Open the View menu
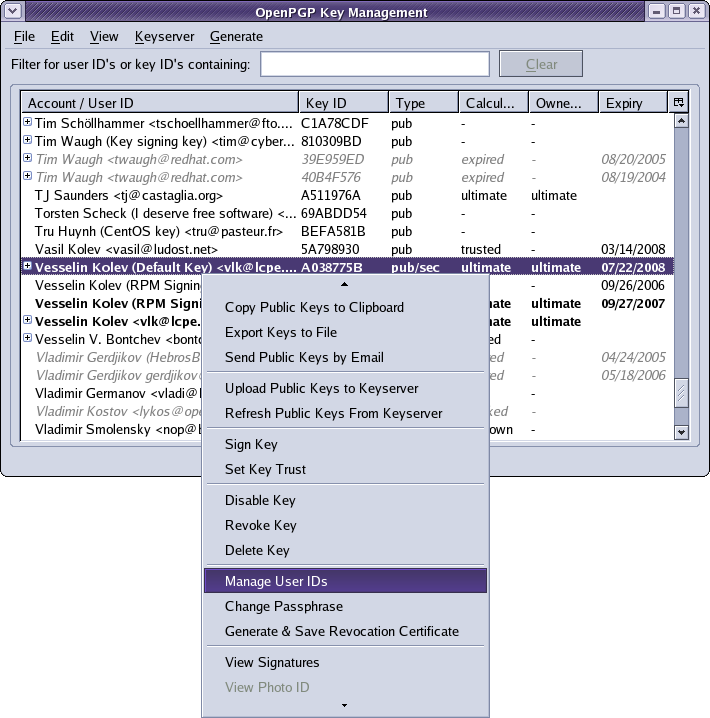 (104, 37)
